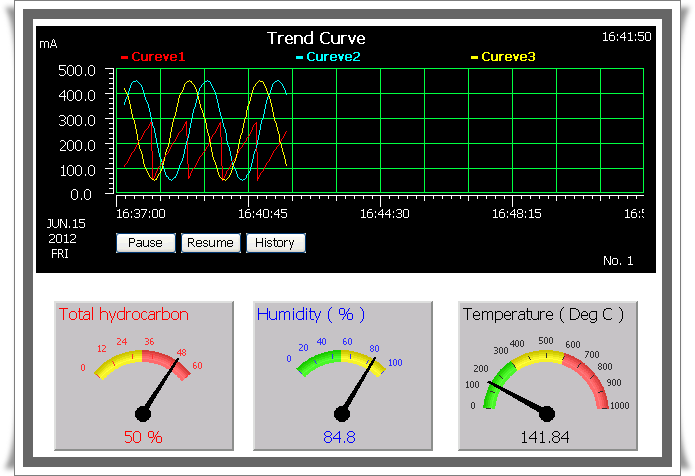
Task: Click the 0.0 y-axis value
Action: click(x=81, y=195)
